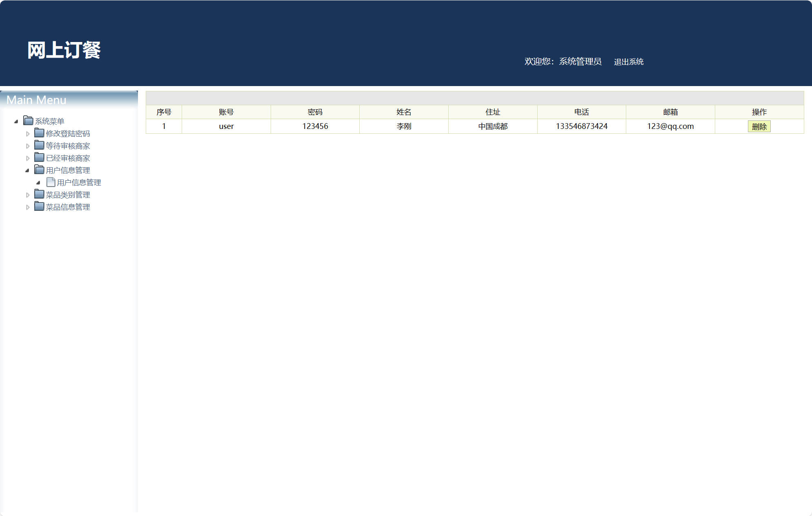Click the document icon of 用户信息管理 leaf
Screen dimensions: 812x516
51,182
